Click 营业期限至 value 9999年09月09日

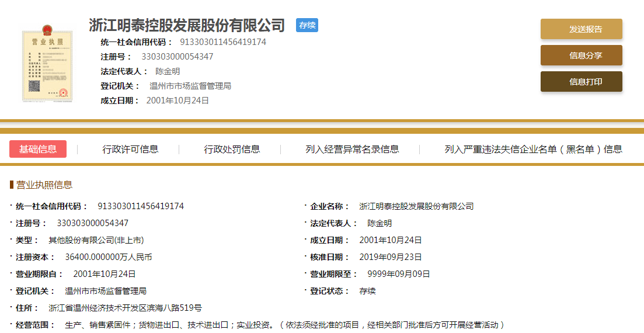pos(399,274)
